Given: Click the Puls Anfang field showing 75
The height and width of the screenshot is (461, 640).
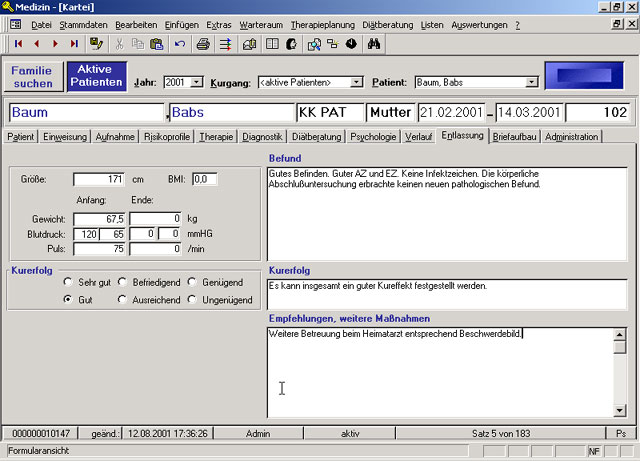Looking at the screenshot, I should pyautogui.click(x=99, y=249).
